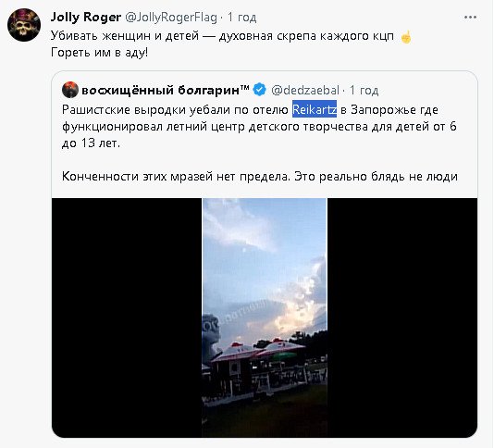Click the black area left of video
This screenshot has height=448, width=494.
click(x=127, y=317)
